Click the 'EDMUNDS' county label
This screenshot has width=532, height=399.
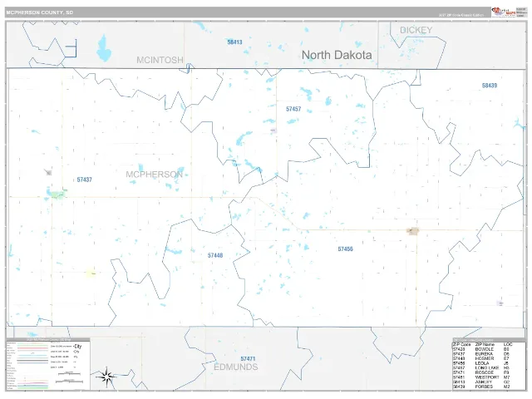tap(236, 367)
